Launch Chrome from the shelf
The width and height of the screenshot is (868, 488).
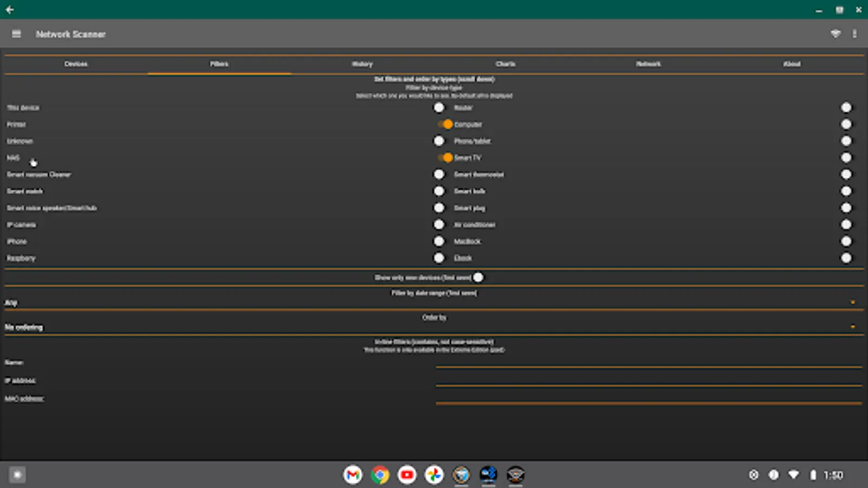(x=380, y=475)
